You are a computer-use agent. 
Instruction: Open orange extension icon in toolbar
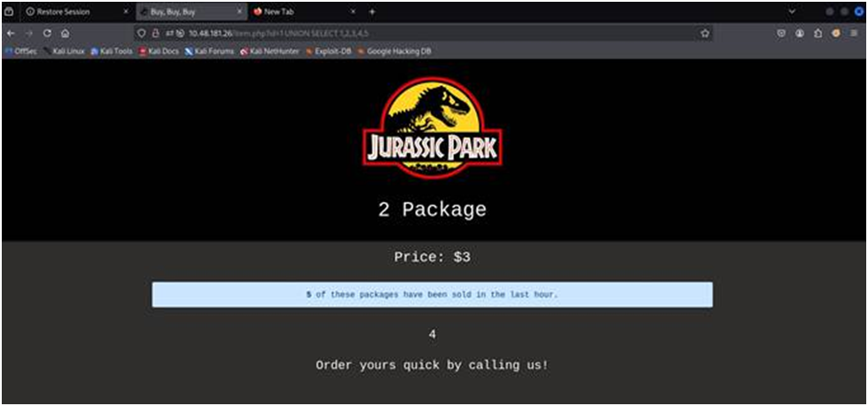(x=836, y=34)
